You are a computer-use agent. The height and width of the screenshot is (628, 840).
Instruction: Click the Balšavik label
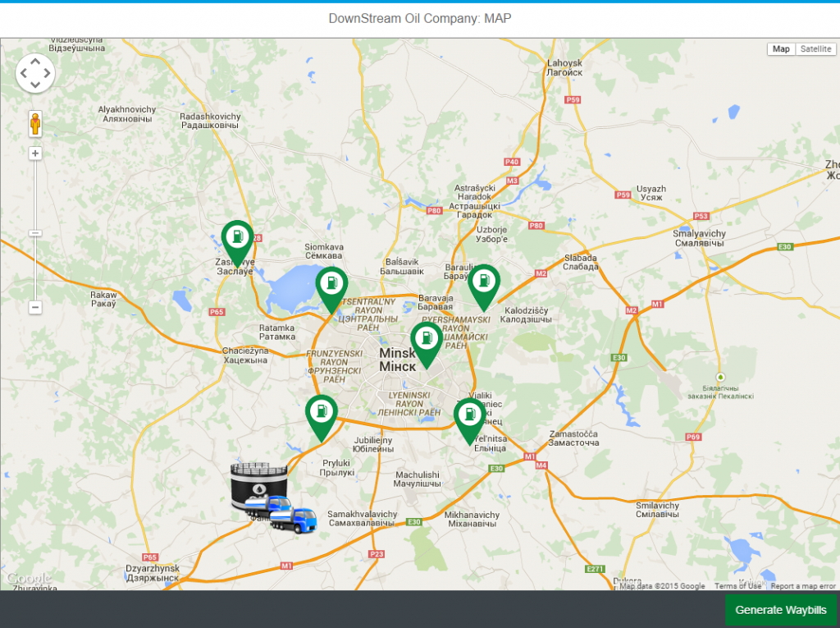tap(402, 267)
